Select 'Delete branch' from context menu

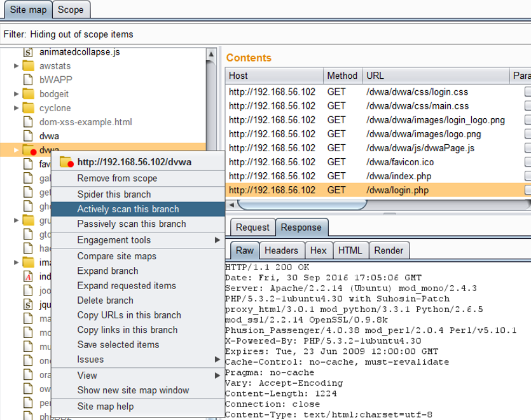pyautogui.click(x=138, y=301)
